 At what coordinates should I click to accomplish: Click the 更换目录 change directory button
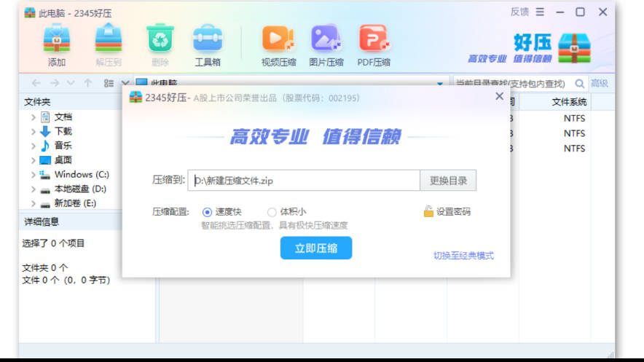[448, 181]
